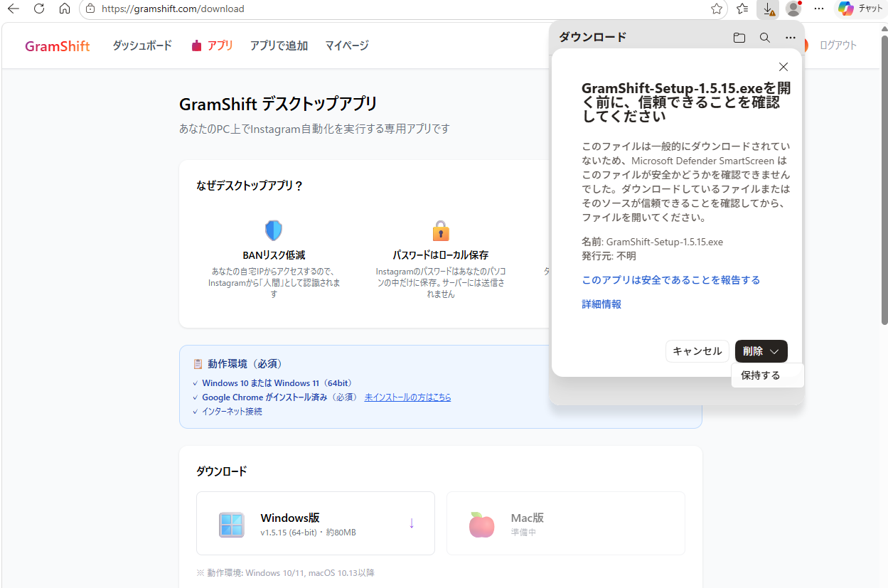Search downloads with magnifier icon
Screen dimensions: 888x588
(x=765, y=38)
